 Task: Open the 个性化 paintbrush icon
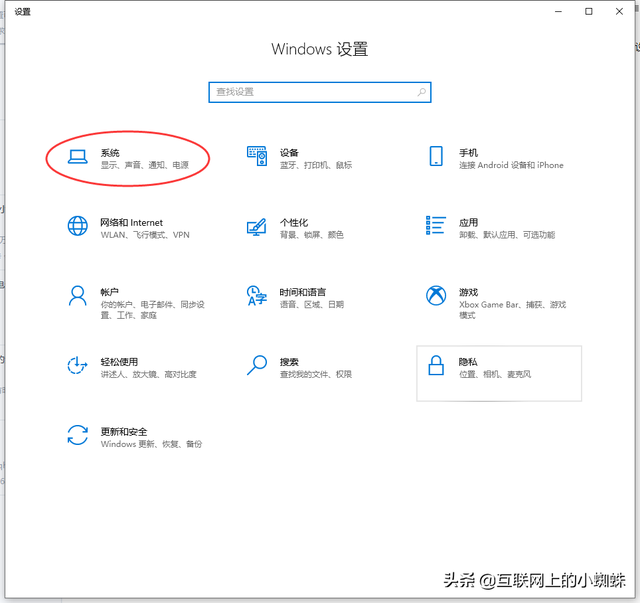257,227
